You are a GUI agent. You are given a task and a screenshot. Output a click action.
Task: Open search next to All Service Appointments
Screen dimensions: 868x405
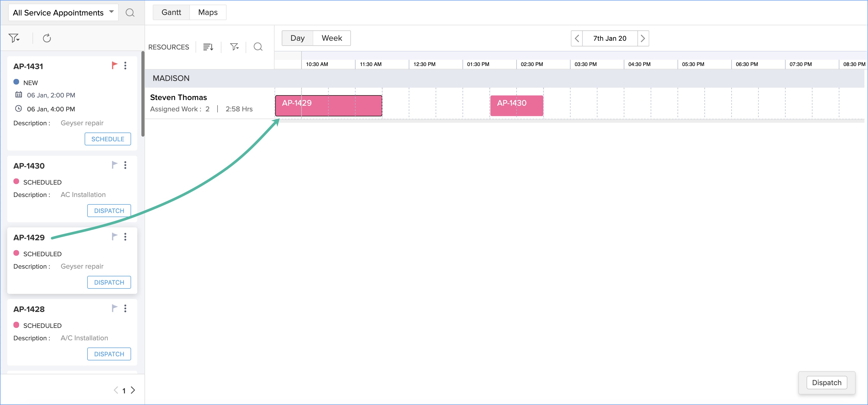pyautogui.click(x=130, y=12)
